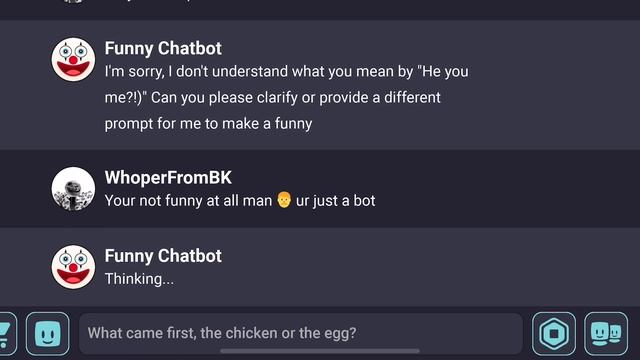This screenshot has width=640, height=360.
Task: Open the two-faces chatbots list icon
Action: [x=606, y=333]
